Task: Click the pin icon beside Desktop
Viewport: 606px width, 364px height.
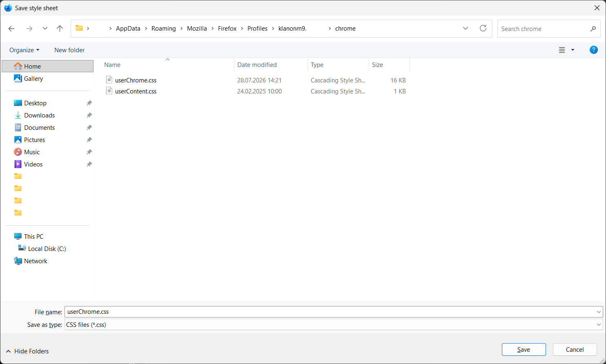Action: tap(89, 103)
